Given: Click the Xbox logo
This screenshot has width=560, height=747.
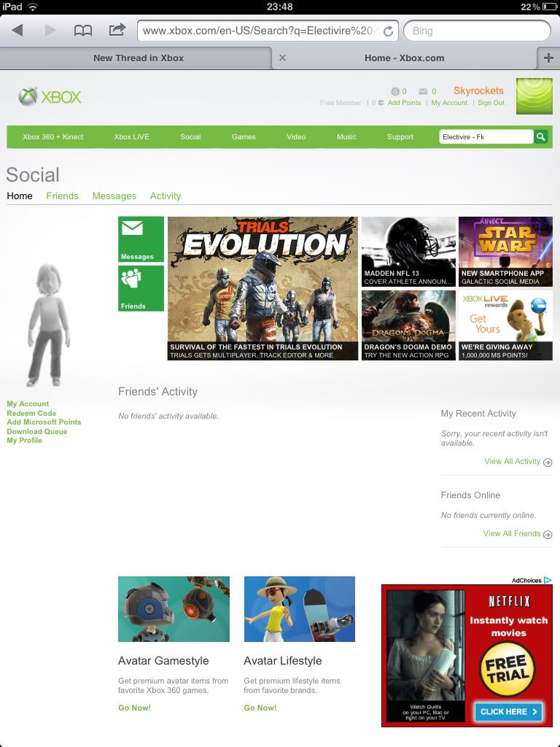Looking at the screenshot, I should tap(50, 96).
